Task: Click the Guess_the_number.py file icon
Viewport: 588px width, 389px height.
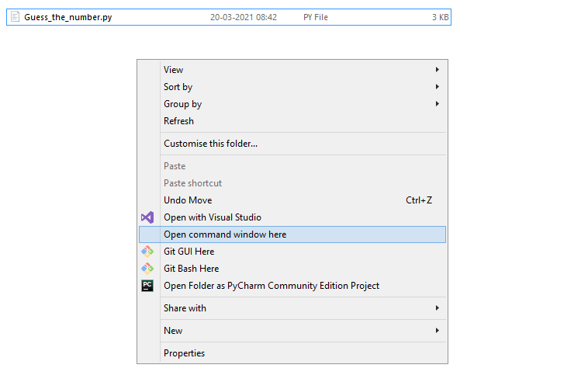Action: tap(15, 17)
